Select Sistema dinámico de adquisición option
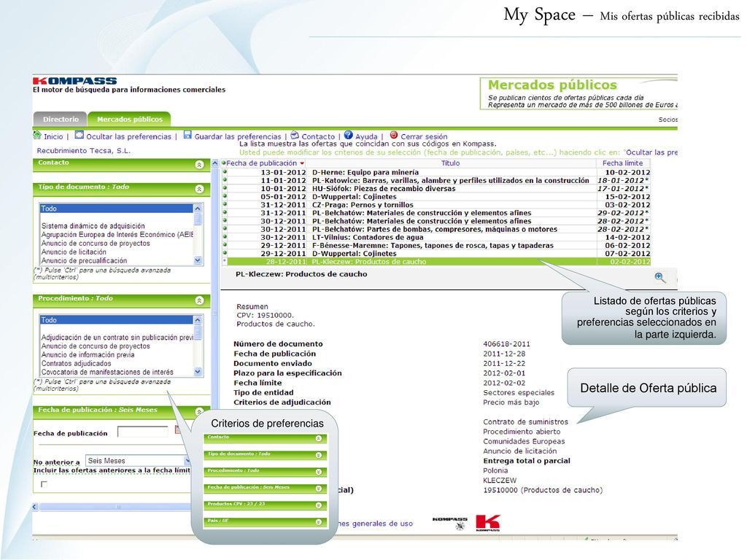Screen dimensions: 747x560 click(x=93, y=226)
